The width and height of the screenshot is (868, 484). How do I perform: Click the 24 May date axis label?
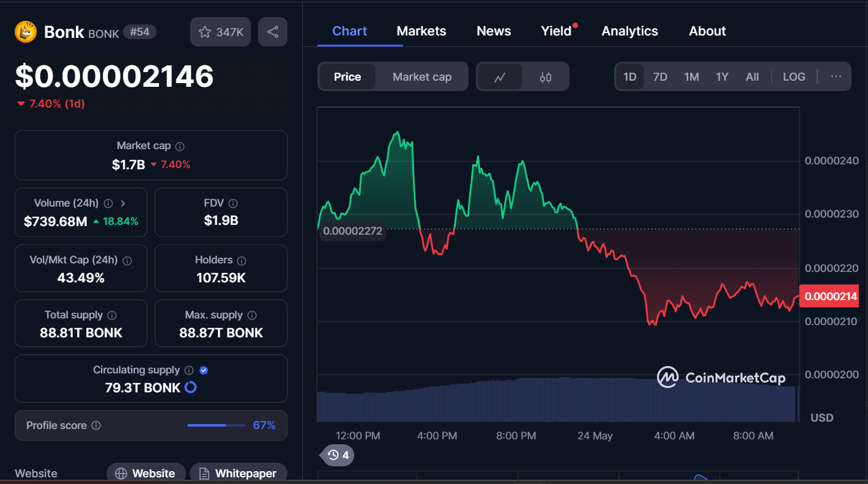tap(595, 436)
